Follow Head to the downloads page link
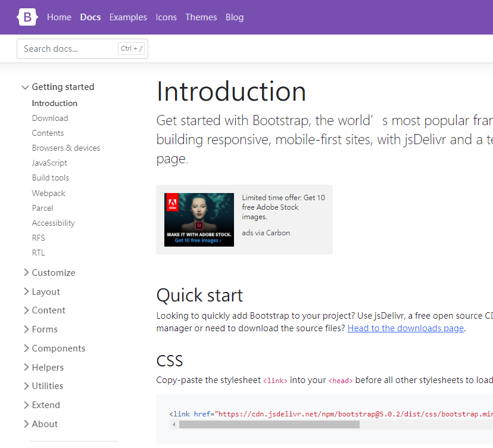The height and width of the screenshot is (448, 493). coord(405,328)
